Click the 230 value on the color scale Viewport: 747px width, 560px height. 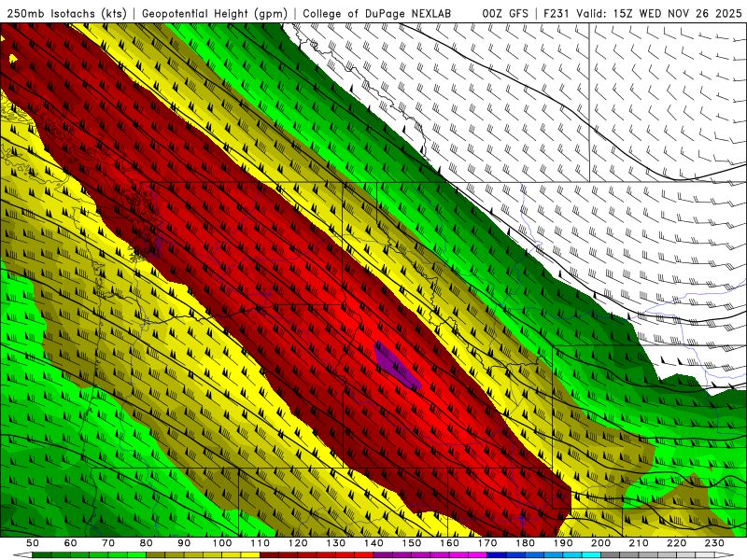(x=714, y=543)
